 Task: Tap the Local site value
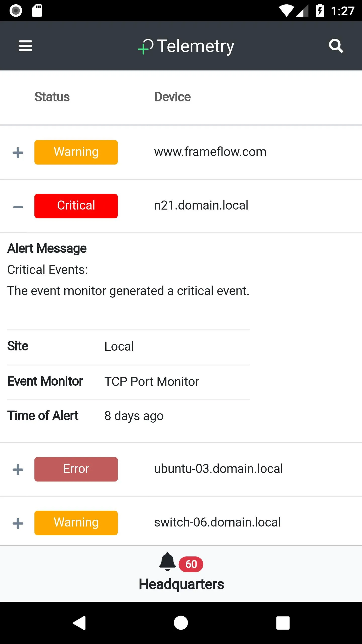[x=119, y=346]
